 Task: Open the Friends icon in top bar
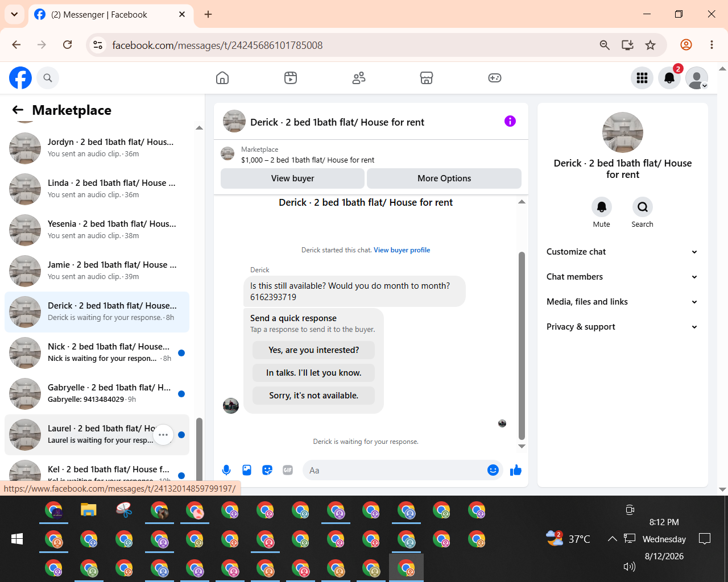[x=359, y=78]
